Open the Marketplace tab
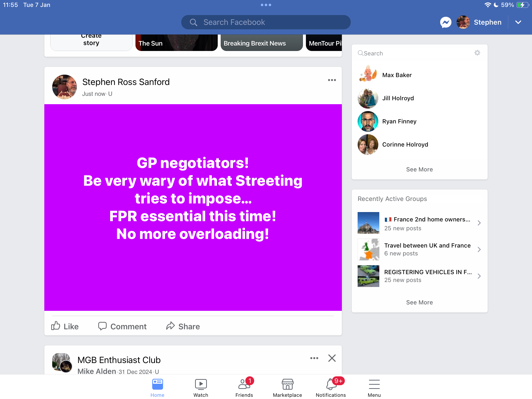This screenshot has width=532, height=399. (287, 388)
